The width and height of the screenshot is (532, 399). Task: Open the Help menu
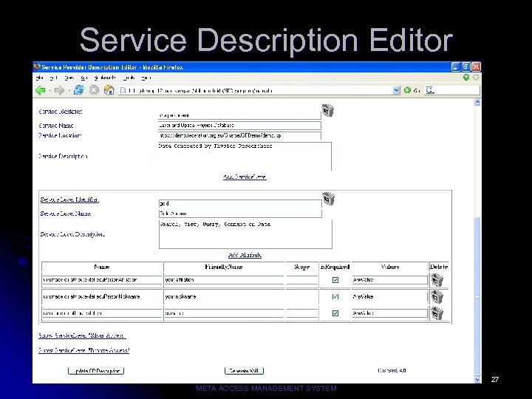pos(146,78)
